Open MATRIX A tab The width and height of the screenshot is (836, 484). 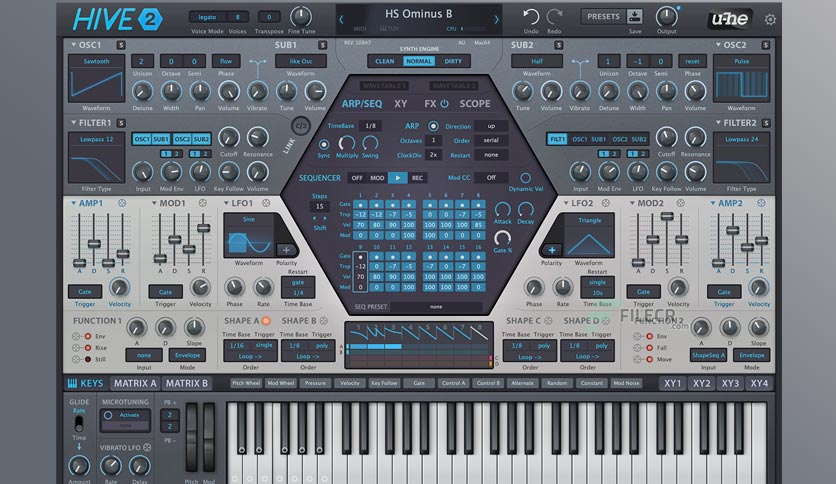135,383
